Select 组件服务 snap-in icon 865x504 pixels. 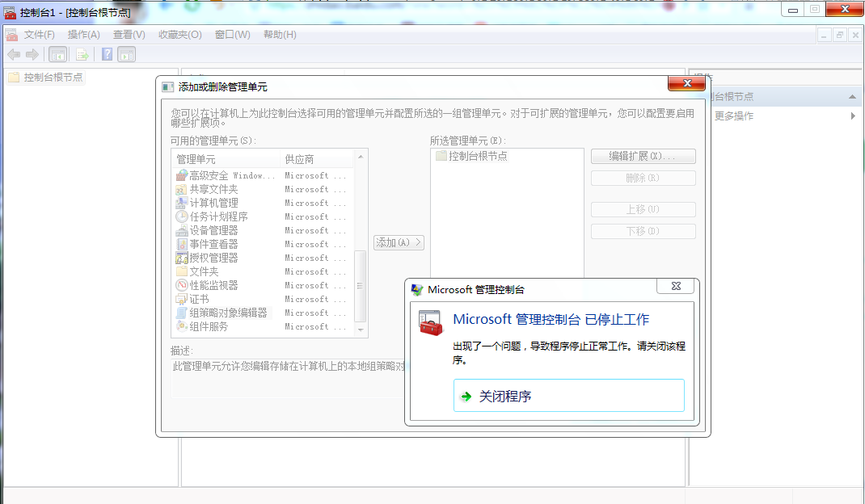[x=182, y=326]
